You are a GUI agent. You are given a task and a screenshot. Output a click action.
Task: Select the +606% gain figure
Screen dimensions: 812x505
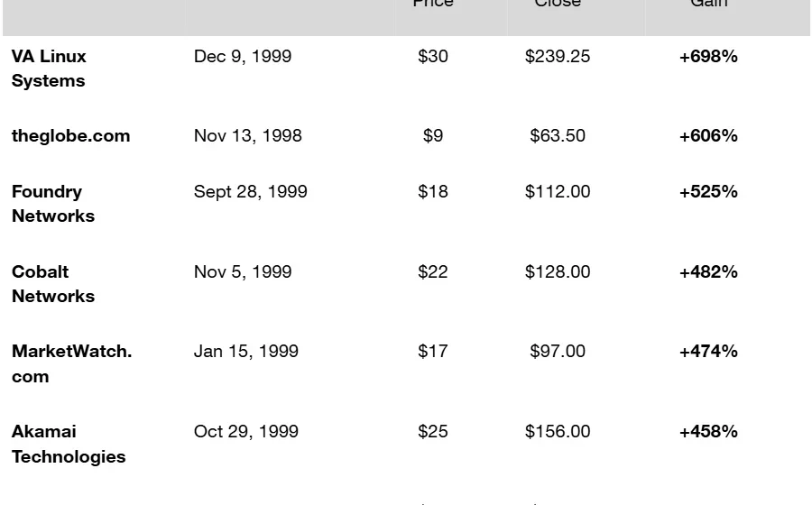click(708, 135)
